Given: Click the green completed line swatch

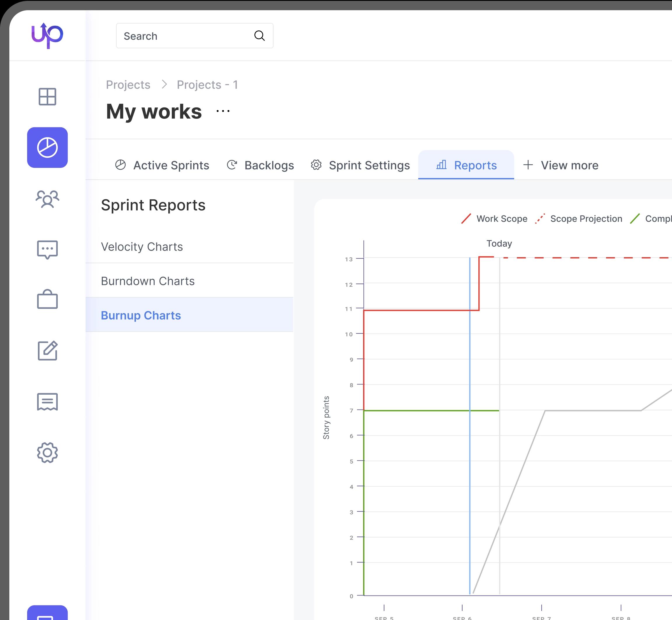Looking at the screenshot, I should click(x=635, y=219).
